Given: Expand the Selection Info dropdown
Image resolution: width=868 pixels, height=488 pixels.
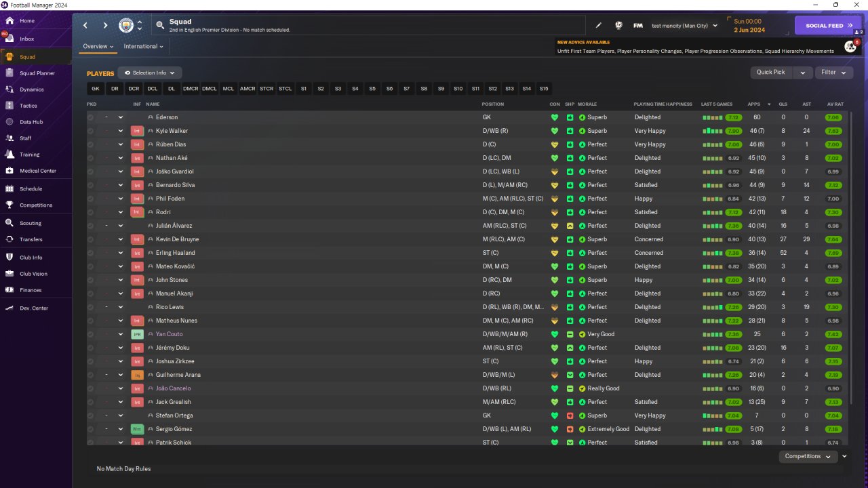Looking at the screenshot, I should click(150, 73).
